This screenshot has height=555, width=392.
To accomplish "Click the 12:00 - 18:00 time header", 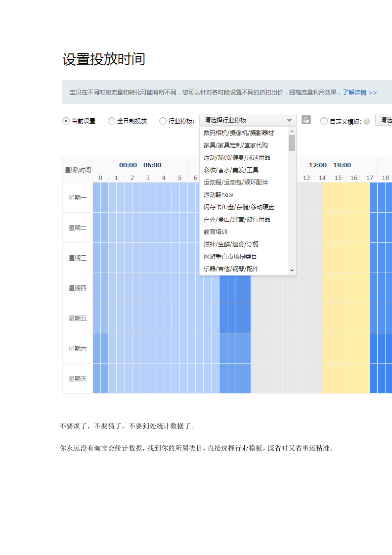I will (330, 165).
